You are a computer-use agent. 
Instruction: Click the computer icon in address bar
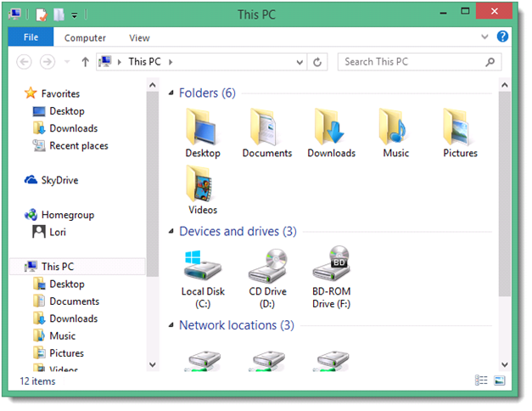105,62
